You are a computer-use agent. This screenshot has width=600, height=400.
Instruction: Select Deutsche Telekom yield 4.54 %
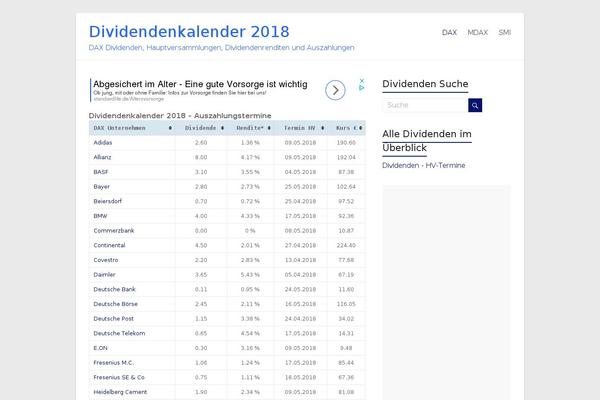pyautogui.click(x=250, y=333)
